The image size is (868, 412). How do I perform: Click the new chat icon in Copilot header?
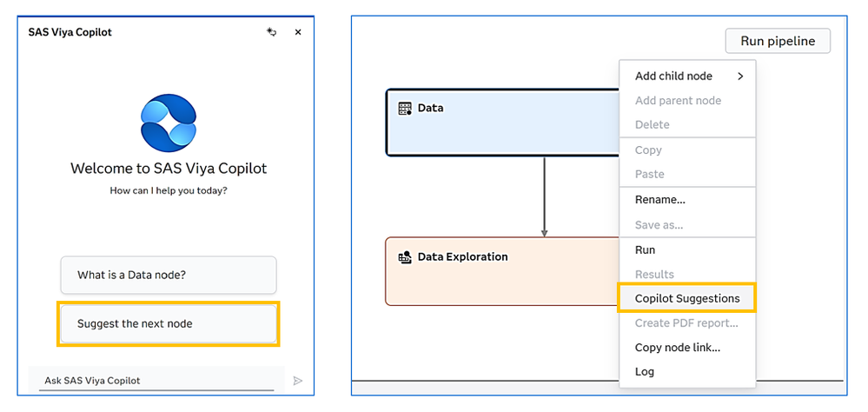coord(271,32)
